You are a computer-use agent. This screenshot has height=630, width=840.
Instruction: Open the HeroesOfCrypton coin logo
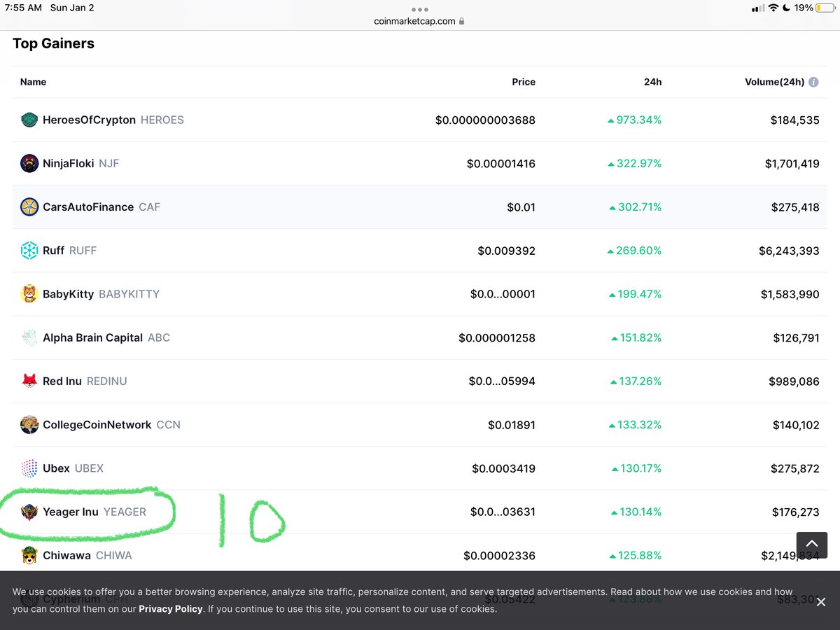click(x=29, y=120)
